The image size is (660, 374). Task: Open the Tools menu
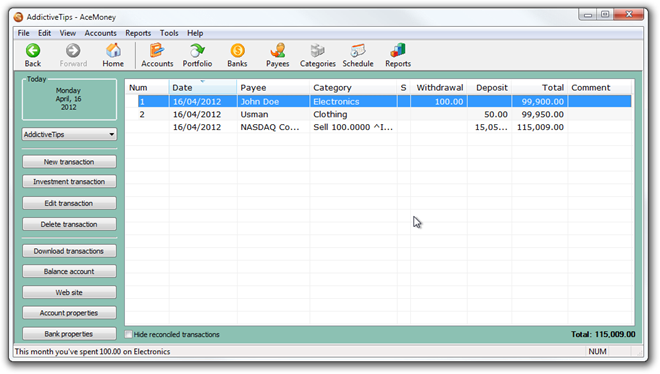[169, 33]
